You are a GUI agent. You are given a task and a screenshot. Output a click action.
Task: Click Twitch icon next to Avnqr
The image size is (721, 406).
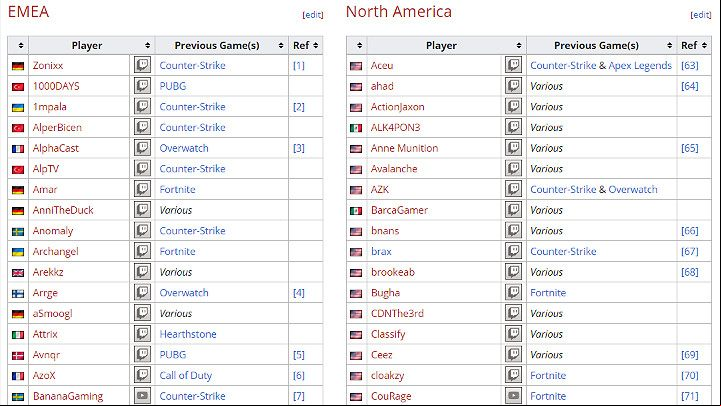[142, 355]
